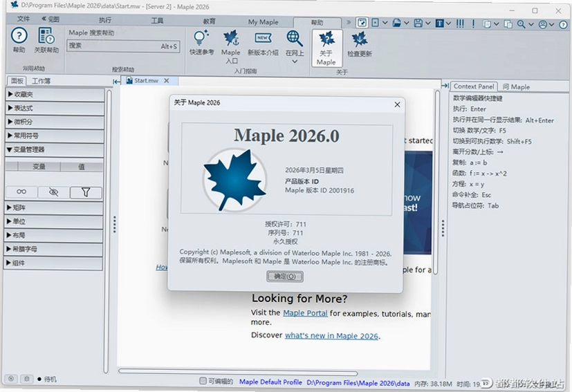
Task: Expand the 希腊字母 palette
Action: coord(54,249)
